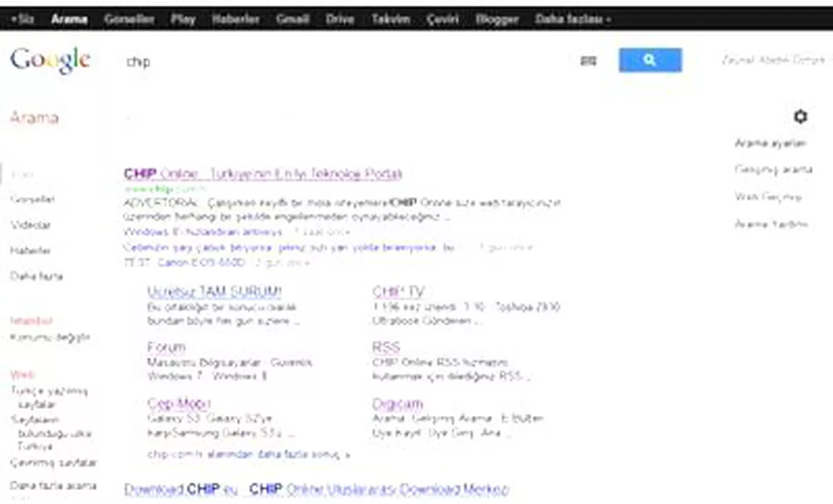833x504 pixels.
Task: Click the Google logo
Action: [50, 61]
